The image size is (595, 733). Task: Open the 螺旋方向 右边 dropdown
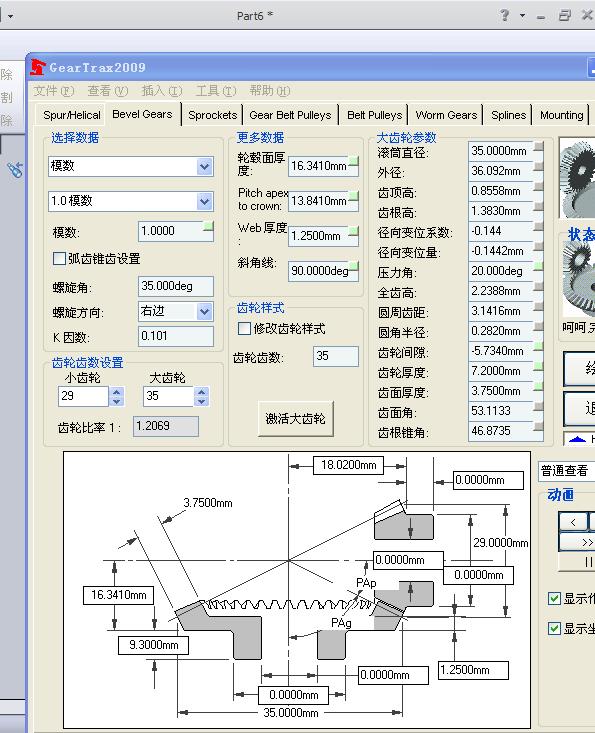204,312
